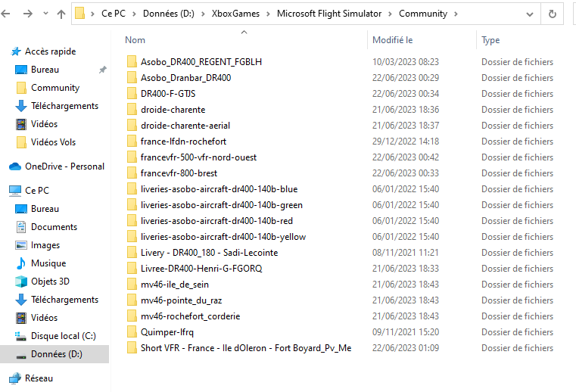Open Téléchargements under Ce PC
The height and width of the screenshot is (392, 576).
64,300
